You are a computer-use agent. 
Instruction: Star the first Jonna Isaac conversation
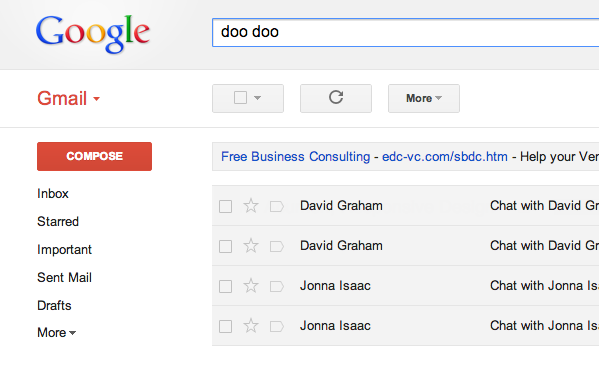pyautogui.click(x=251, y=286)
